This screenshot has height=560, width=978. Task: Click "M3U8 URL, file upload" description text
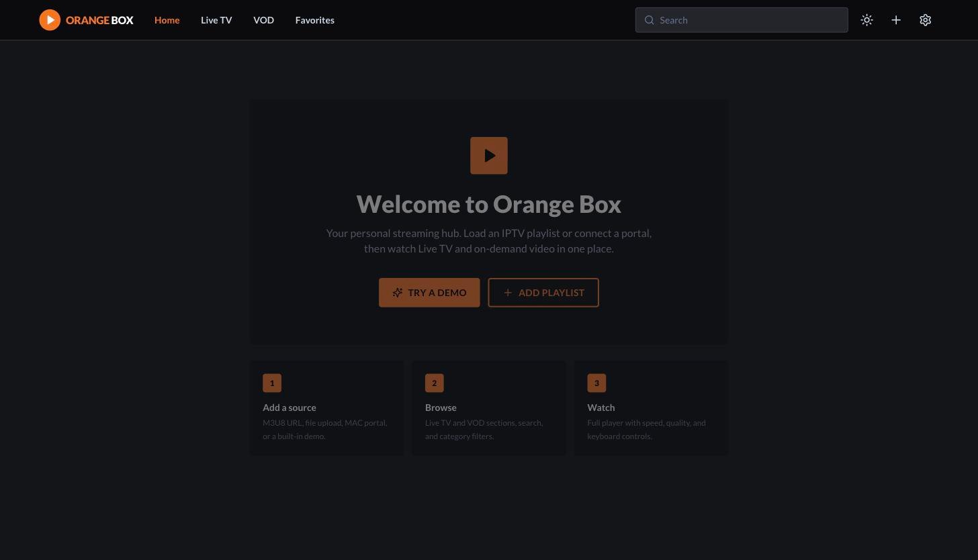coord(325,430)
